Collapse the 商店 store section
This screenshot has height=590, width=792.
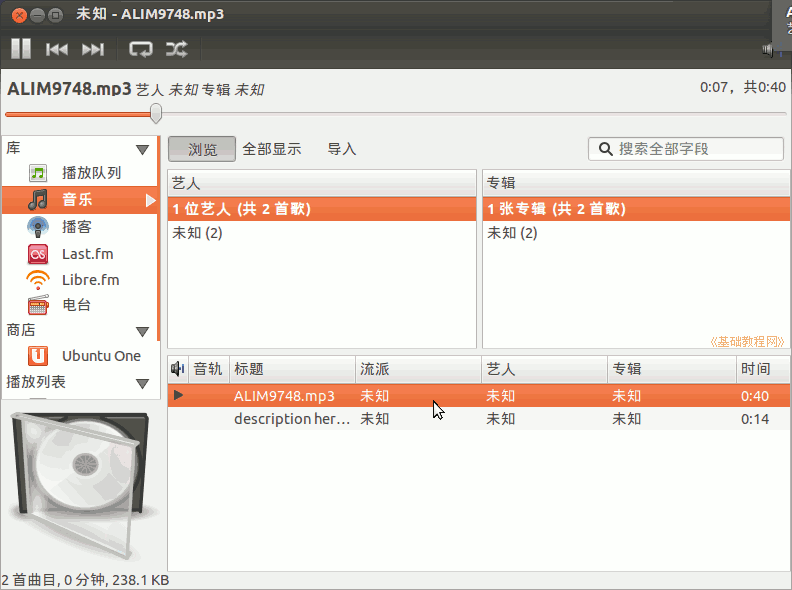[x=143, y=331]
